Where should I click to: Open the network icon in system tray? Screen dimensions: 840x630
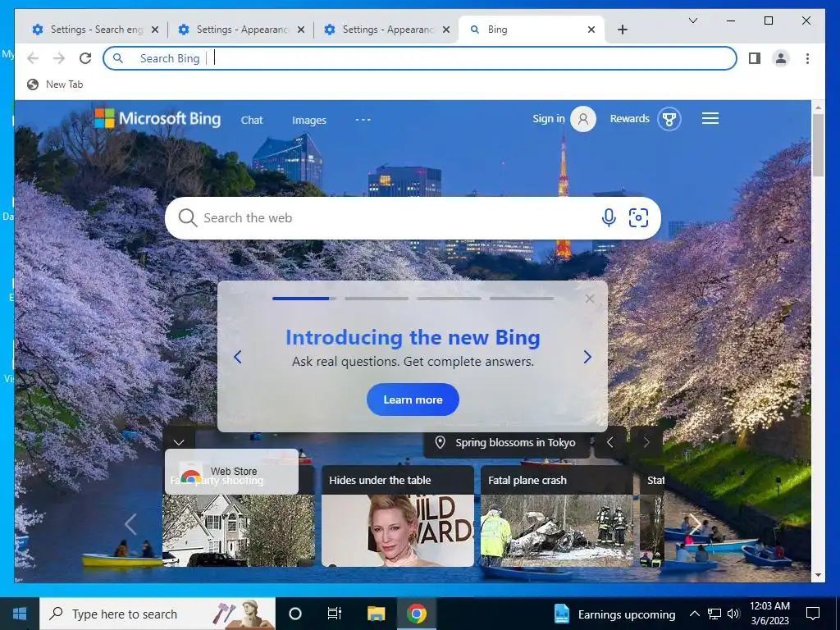coord(714,614)
